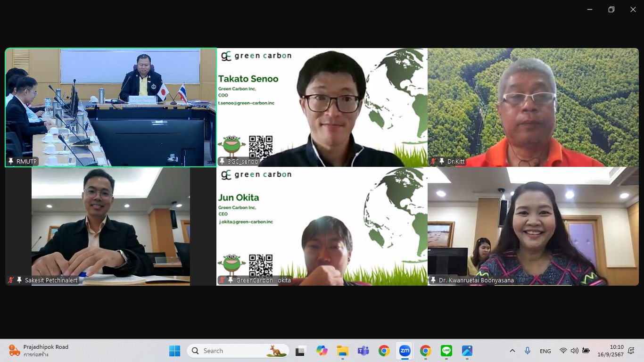This screenshot has height=362, width=644.
Task: Select the Takato Senoo video tile
Action: [322, 107]
